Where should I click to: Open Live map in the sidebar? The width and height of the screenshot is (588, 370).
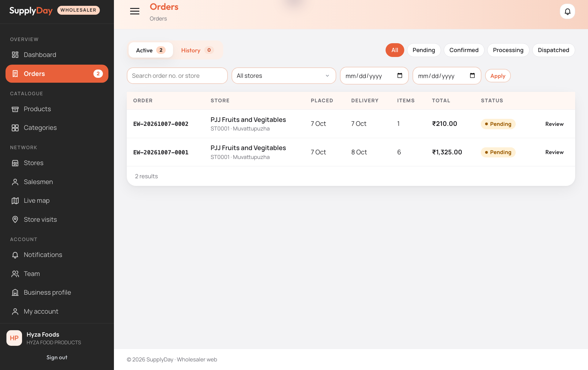coord(57,201)
